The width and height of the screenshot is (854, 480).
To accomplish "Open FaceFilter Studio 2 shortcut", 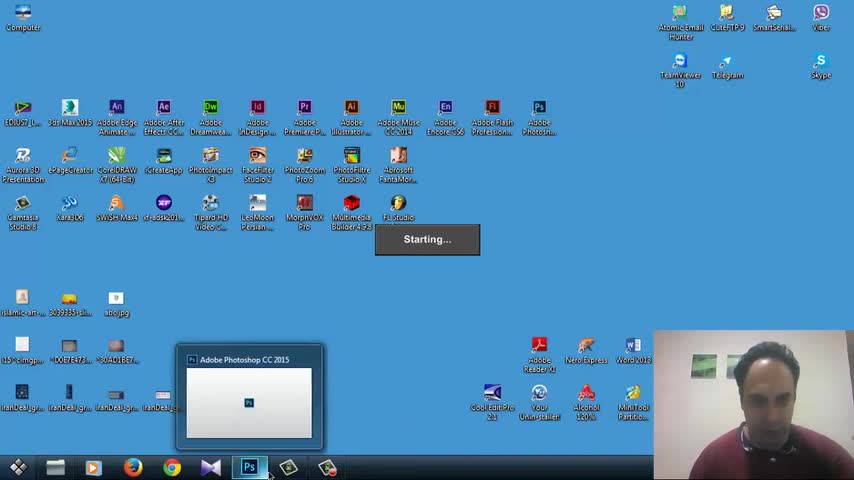I will pos(258,165).
